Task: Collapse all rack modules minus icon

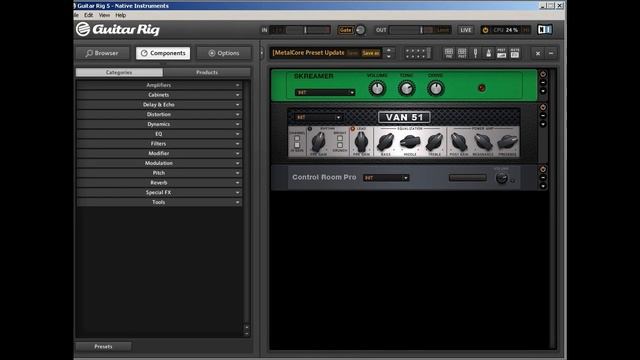Action: 551,53
